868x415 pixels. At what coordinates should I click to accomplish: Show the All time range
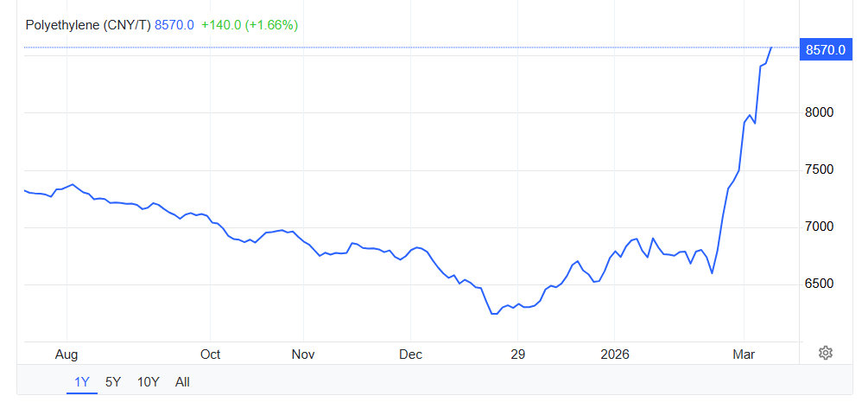pyautogui.click(x=182, y=381)
